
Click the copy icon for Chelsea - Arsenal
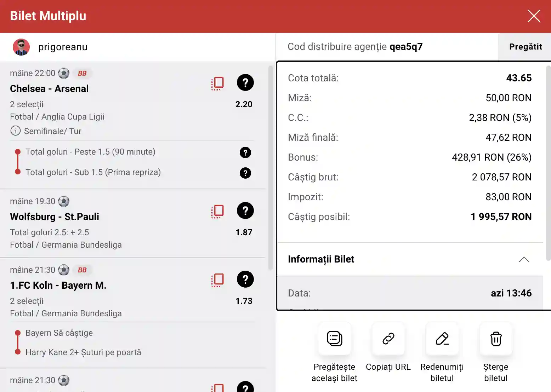[x=217, y=83]
